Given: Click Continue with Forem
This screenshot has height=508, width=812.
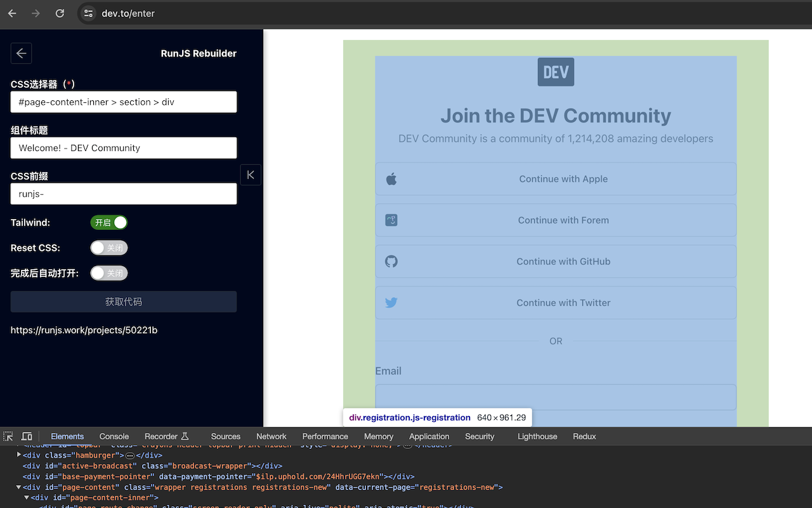Looking at the screenshot, I should click(556, 220).
